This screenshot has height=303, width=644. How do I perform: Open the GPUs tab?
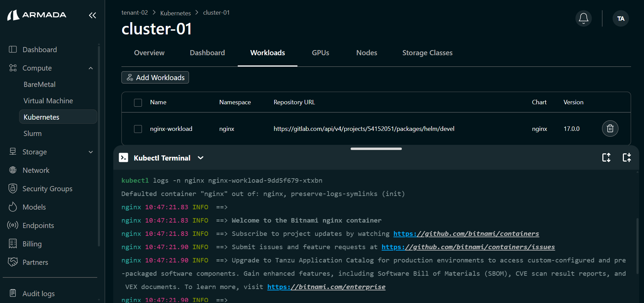pyautogui.click(x=320, y=53)
